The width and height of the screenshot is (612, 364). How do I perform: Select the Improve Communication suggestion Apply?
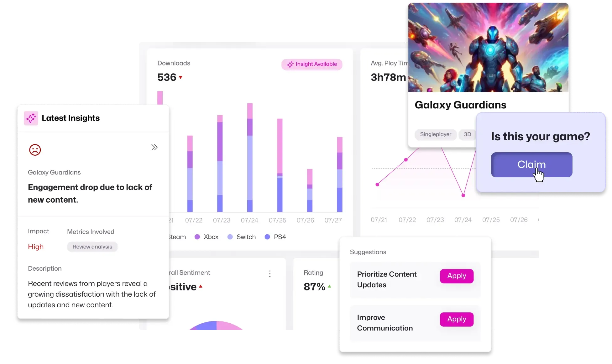click(x=456, y=319)
